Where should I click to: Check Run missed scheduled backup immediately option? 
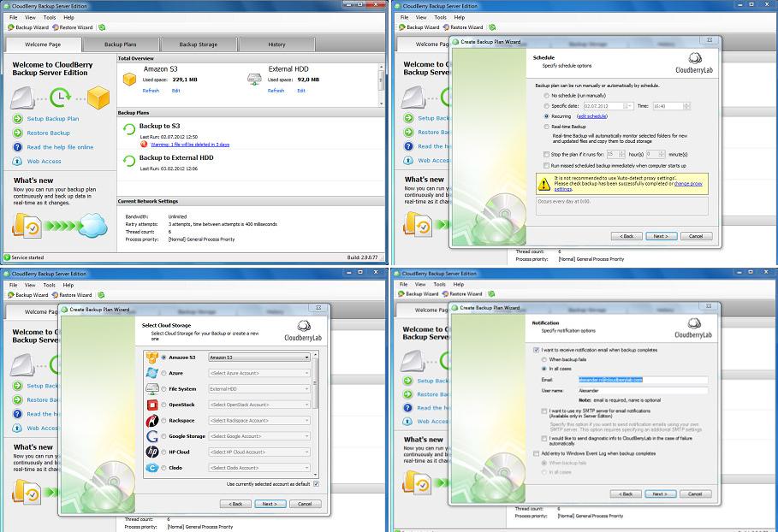546,166
